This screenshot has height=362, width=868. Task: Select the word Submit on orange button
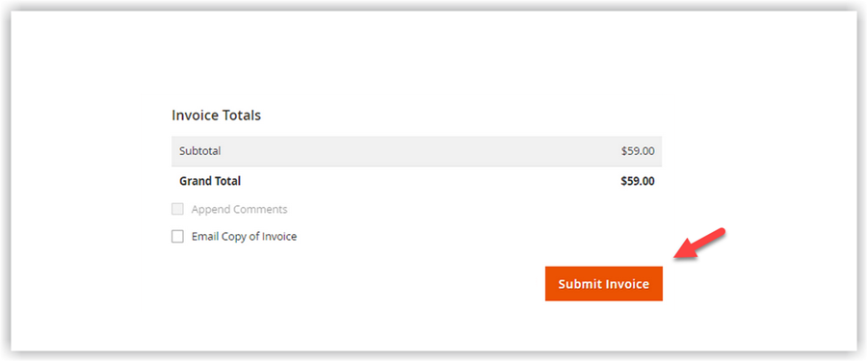pos(579,284)
